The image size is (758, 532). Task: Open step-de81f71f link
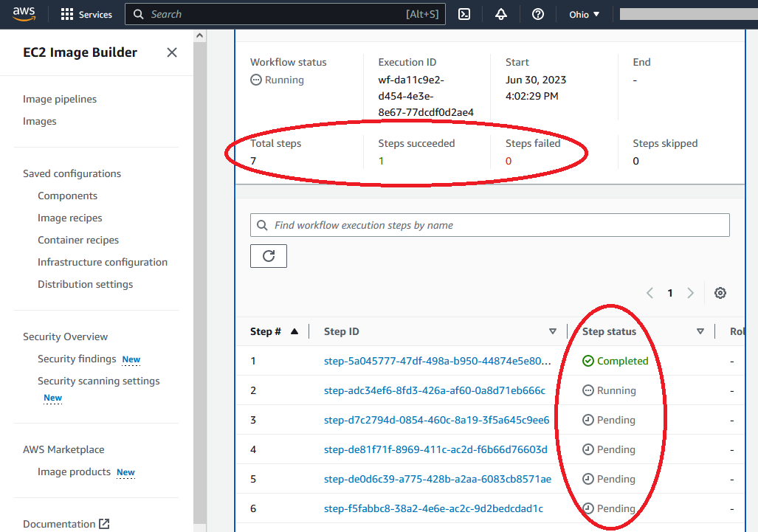click(x=435, y=449)
